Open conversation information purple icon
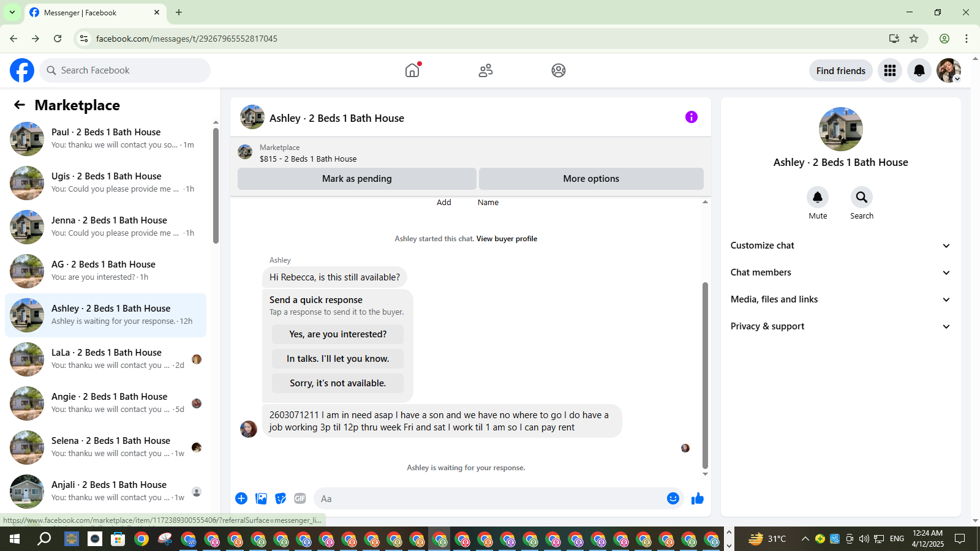This screenshot has height=551, width=980. 692,117
